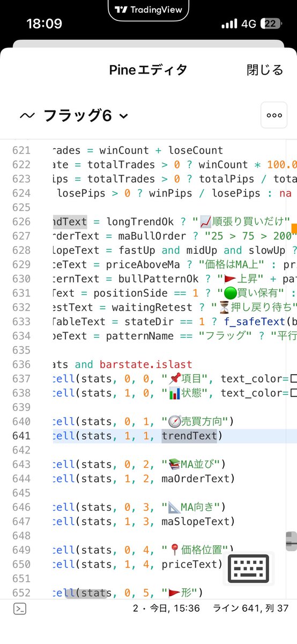297x644 pixels.
Task: Click the Pineエディタ title
Action: point(148,70)
